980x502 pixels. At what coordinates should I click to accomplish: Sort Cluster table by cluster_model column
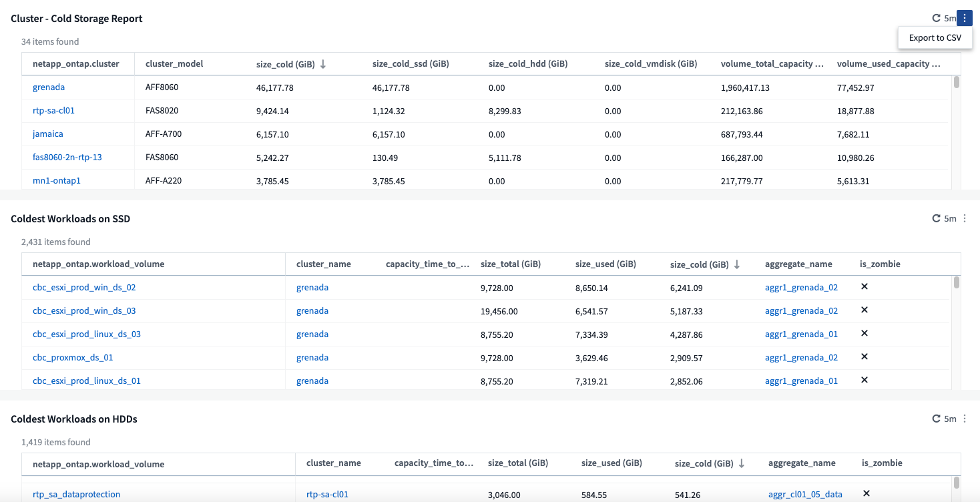pyautogui.click(x=174, y=64)
